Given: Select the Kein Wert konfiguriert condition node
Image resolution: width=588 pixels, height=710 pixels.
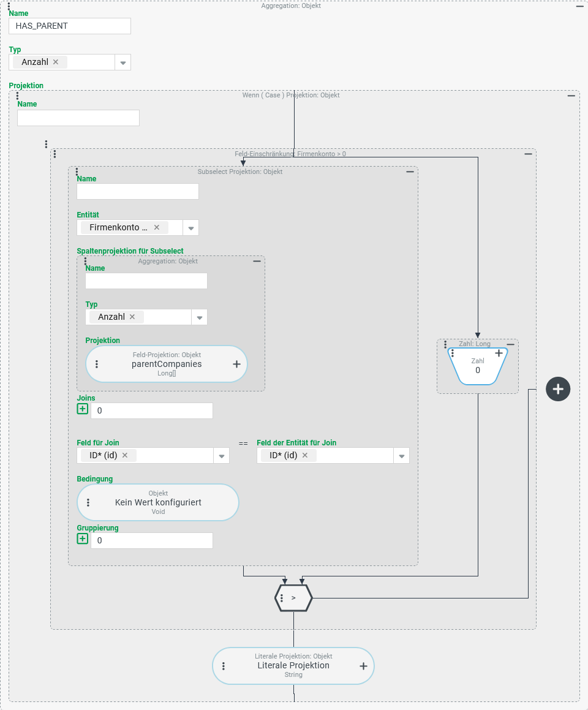Looking at the screenshot, I should [x=158, y=502].
